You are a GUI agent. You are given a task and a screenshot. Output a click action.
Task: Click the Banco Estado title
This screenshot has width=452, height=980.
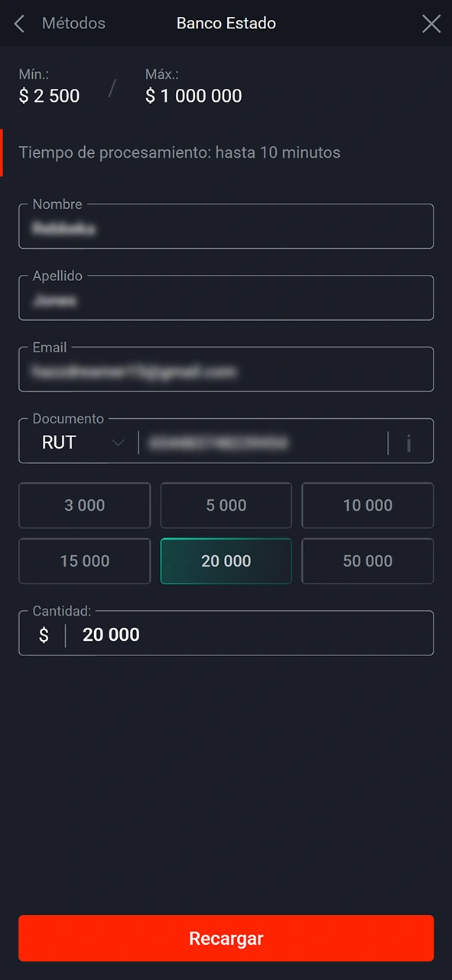[x=226, y=24]
